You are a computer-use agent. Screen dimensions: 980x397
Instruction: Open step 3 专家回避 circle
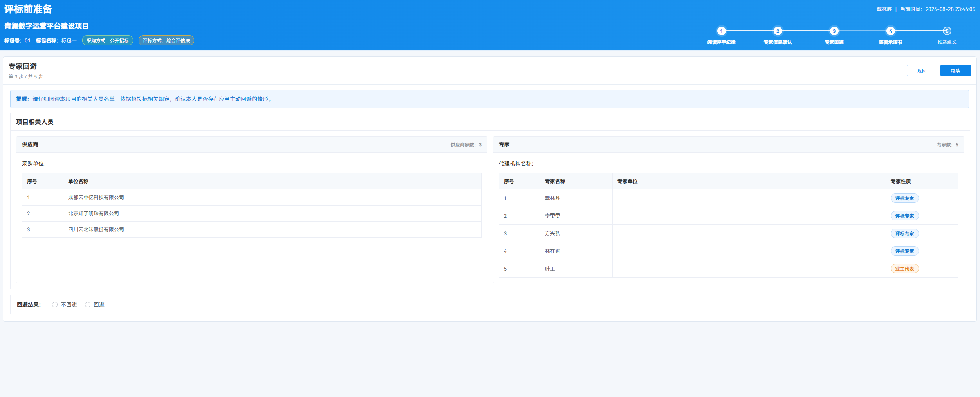click(834, 31)
